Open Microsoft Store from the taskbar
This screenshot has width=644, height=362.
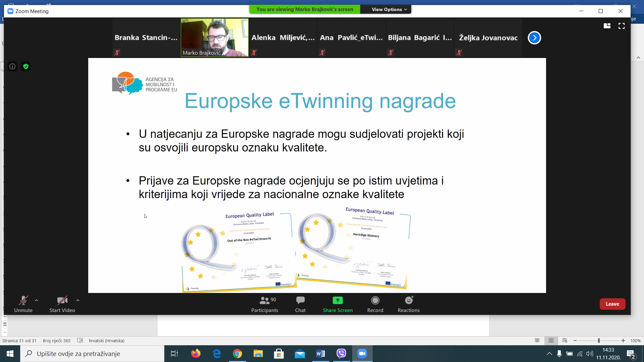point(279,354)
